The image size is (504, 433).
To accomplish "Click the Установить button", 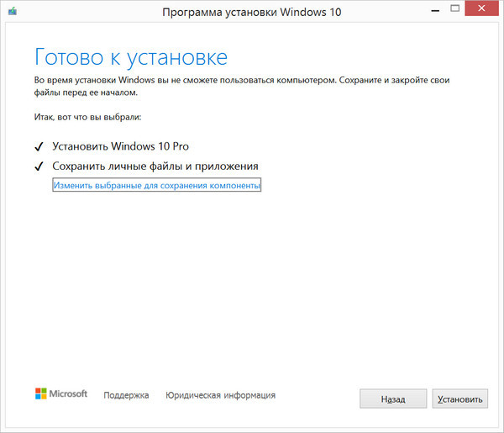I will click(x=459, y=399).
